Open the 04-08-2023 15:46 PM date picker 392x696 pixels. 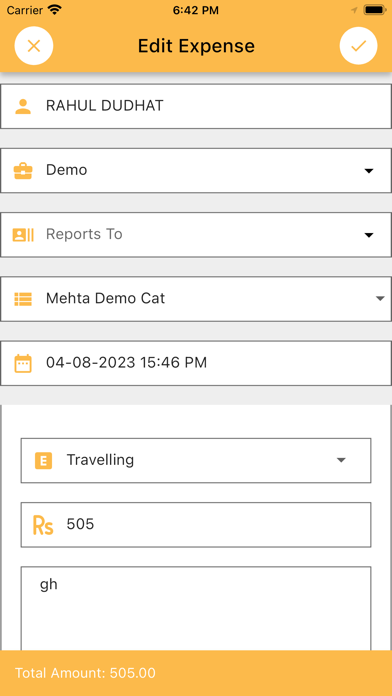pos(196,363)
